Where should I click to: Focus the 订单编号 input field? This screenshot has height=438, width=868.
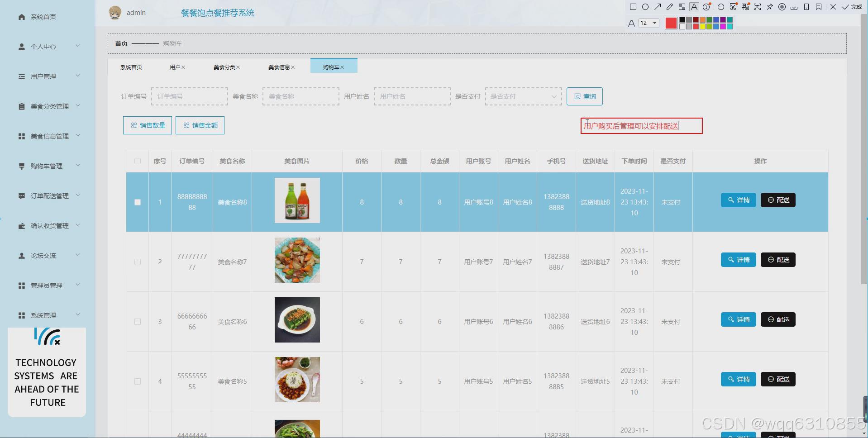pyautogui.click(x=190, y=96)
